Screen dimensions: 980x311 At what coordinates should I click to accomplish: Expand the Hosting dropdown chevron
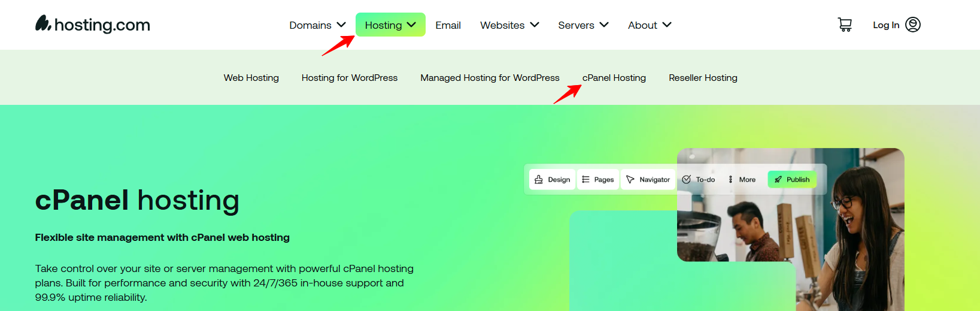[411, 25]
